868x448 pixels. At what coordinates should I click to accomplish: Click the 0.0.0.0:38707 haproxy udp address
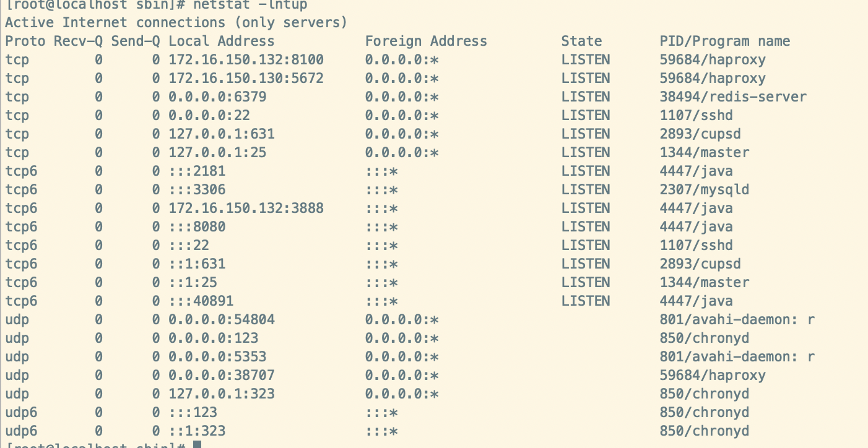tap(222, 376)
